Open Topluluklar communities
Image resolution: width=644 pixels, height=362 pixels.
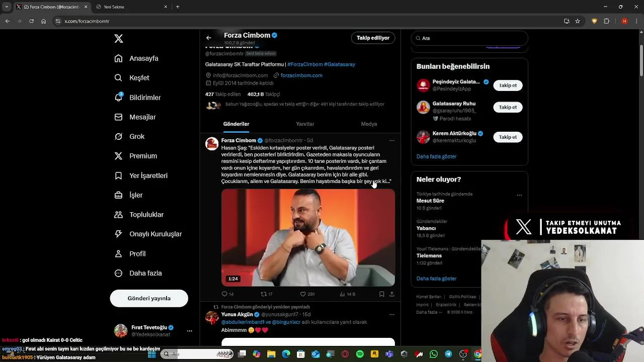click(139, 215)
